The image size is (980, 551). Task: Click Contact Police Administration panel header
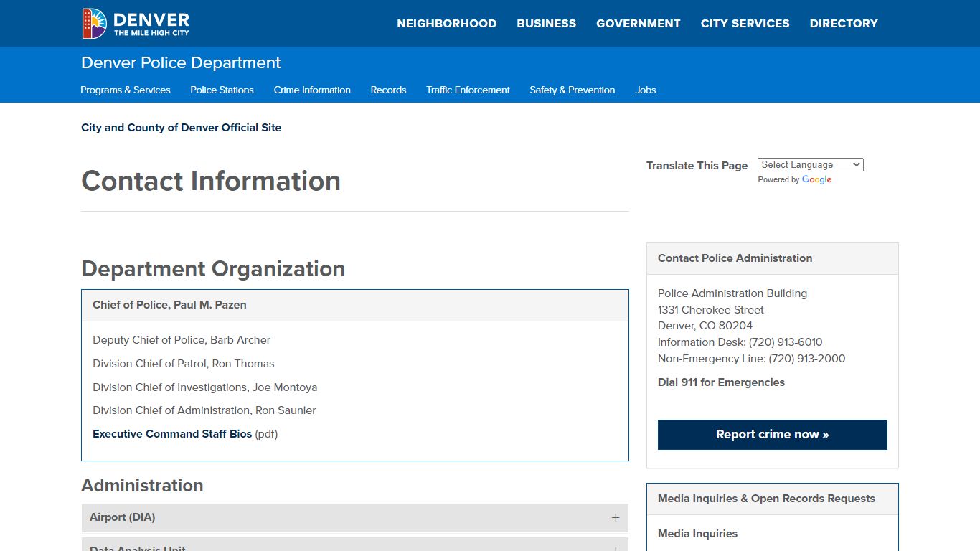point(772,258)
